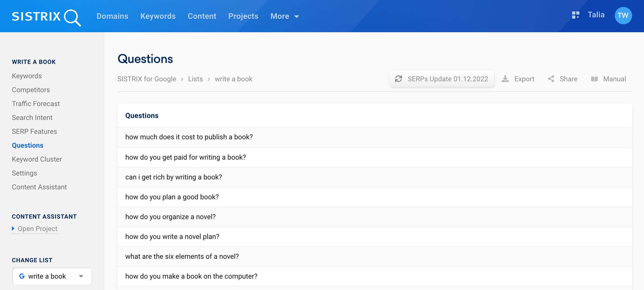Image resolution: width=644 pixels, height=290 pixels.
Task: Click the SERPs Update 01.12.2022 button
Action: tap(441, 79)
